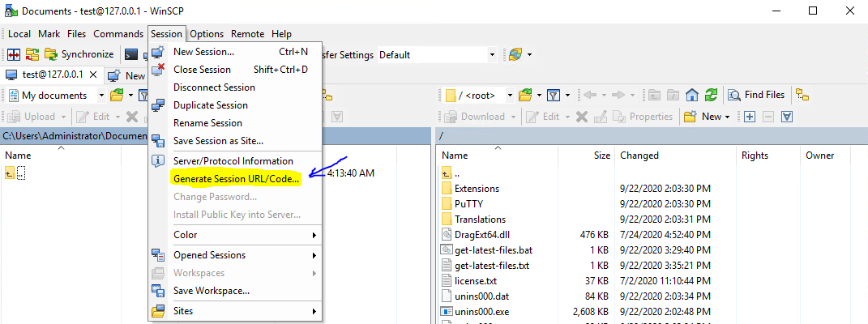The height and width of the screenshot is (324, 868).
Task: Select the PuTTY folder
Action: (x=469, y=204)
